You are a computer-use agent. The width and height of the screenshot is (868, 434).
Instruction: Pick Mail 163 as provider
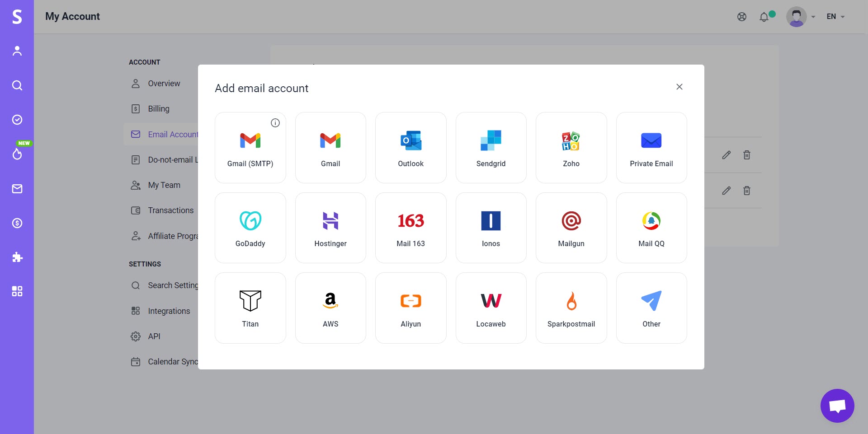point(411,228)
